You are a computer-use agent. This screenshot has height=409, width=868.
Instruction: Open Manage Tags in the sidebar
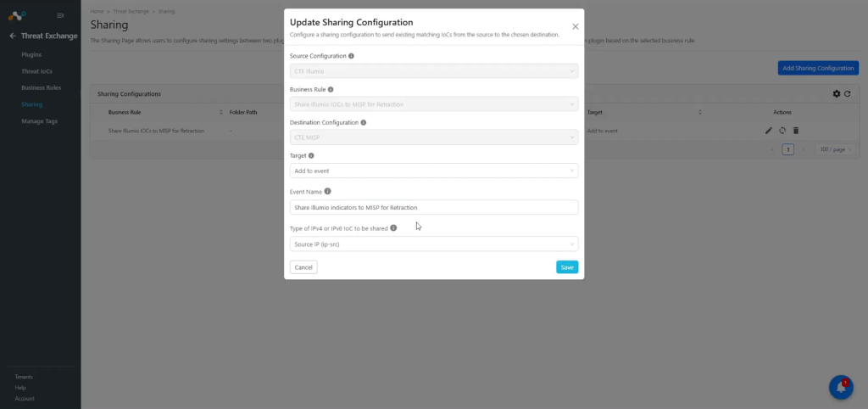pyautogui.click(x=39, y=120)
